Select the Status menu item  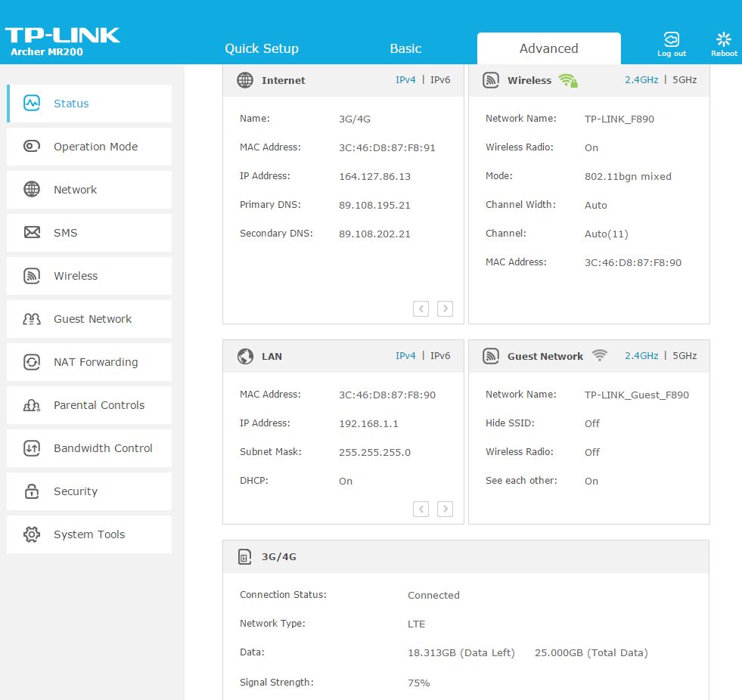(89, 104)
